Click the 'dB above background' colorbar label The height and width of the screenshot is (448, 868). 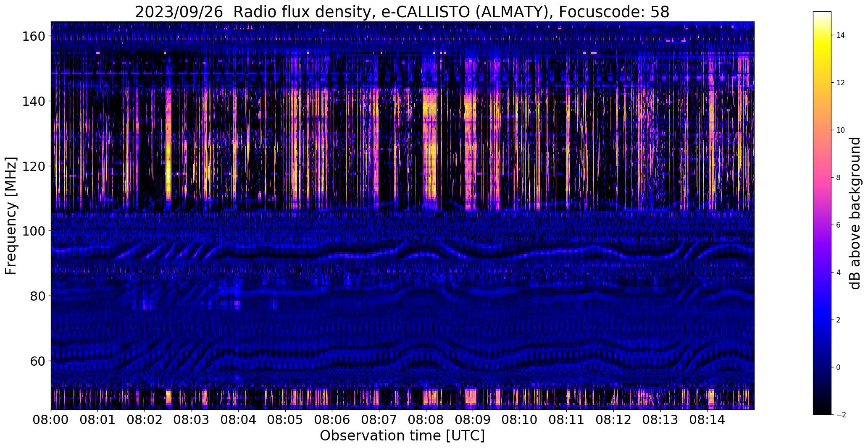pos(855,213)
